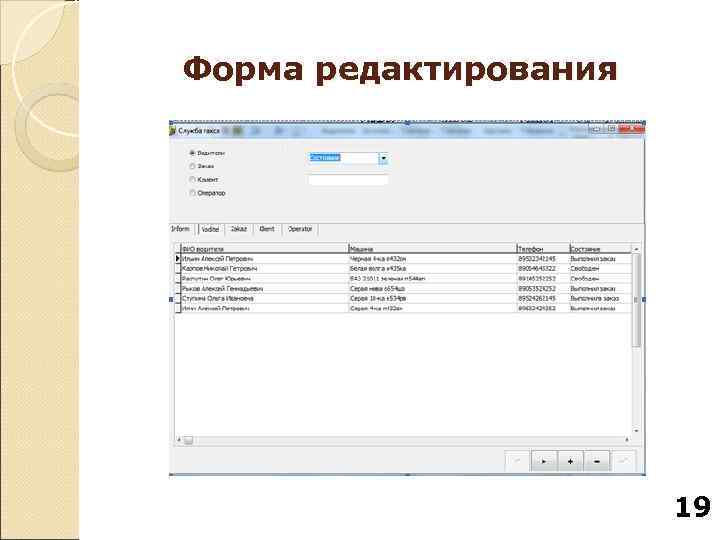Click the horizontal scrollbar thumb
Viewport: 720px width, 540px height.
tap(188, 440)
